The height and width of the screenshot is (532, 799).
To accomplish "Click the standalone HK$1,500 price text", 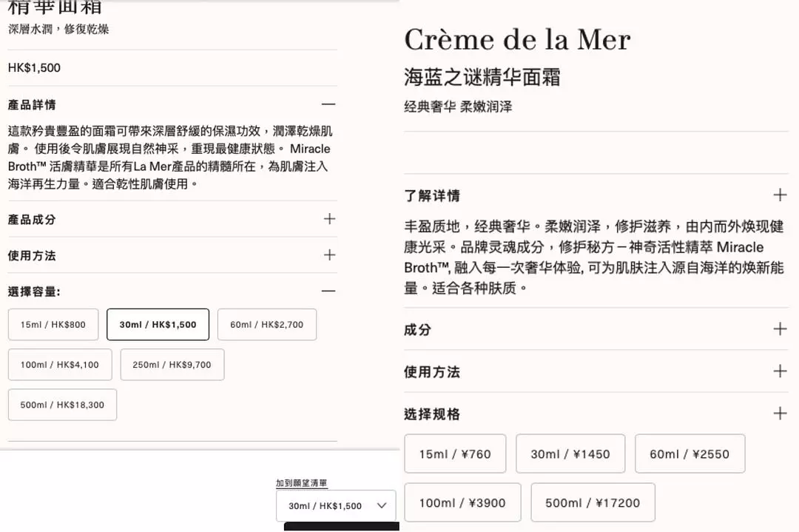I will point(34,68).
